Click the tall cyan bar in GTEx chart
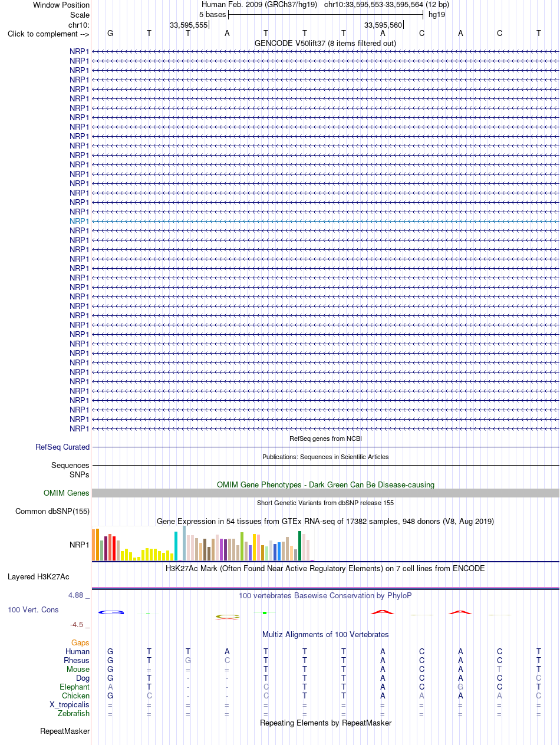Image resolution: width=560 pixels, height=745 pixels. point(176,546)
